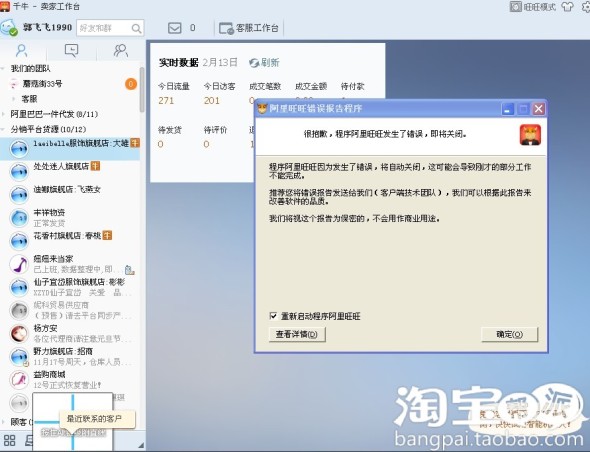The image size is (590, 452).
Task: Click the user avatar for 郭飞飞1990
Action: (x=9, y=28)
